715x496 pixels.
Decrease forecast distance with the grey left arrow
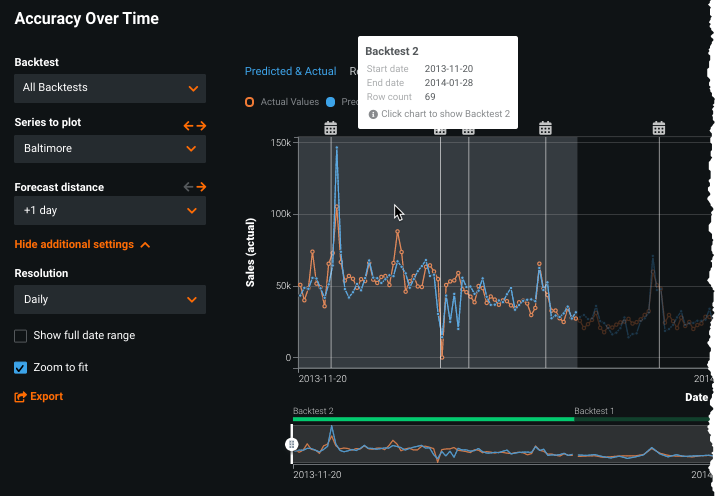pyautogui.click(x=187, y=187)
